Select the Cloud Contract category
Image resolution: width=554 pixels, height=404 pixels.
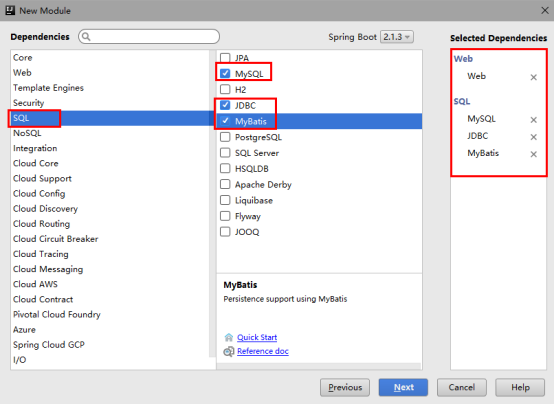point(110,299)
